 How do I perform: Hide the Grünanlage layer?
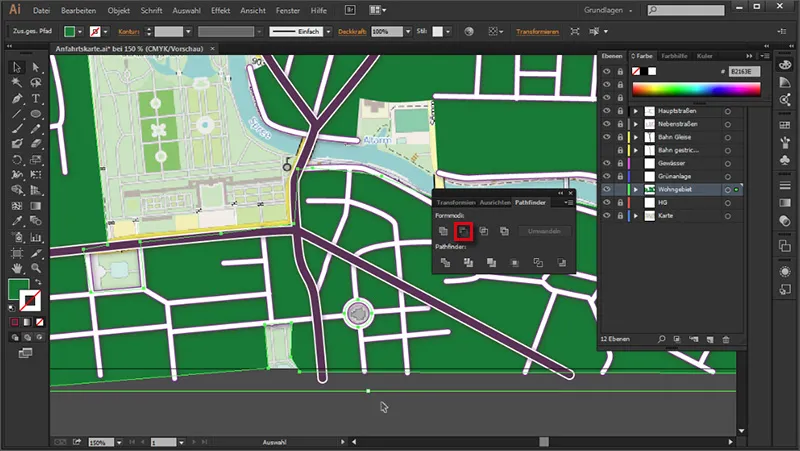pos(607,177)
